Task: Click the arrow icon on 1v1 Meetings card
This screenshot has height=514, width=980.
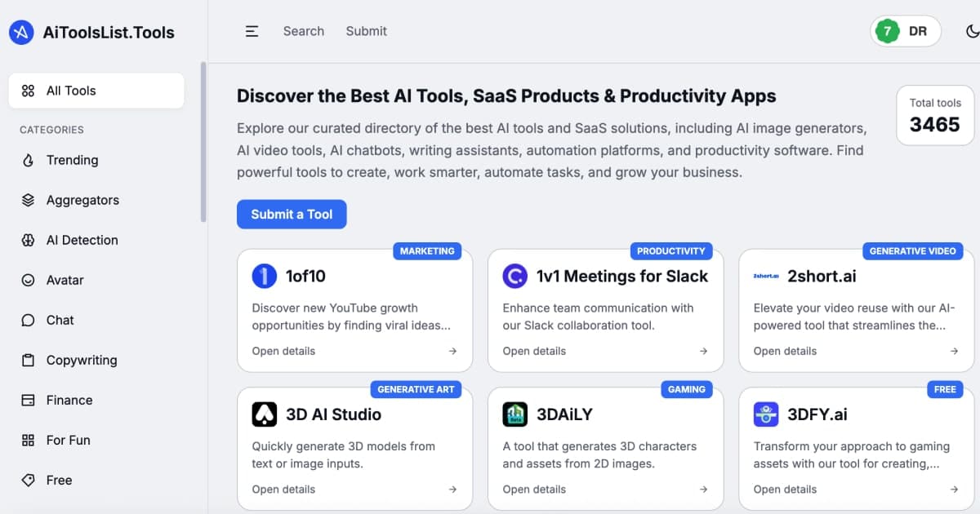Action: tap(703, 351)
